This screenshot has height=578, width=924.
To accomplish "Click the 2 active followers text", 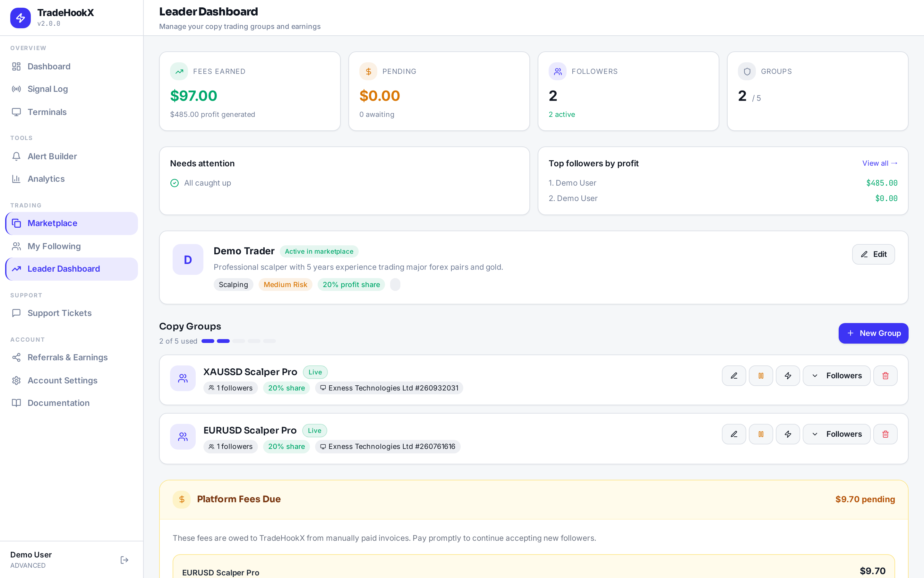I will click(562, 114).
